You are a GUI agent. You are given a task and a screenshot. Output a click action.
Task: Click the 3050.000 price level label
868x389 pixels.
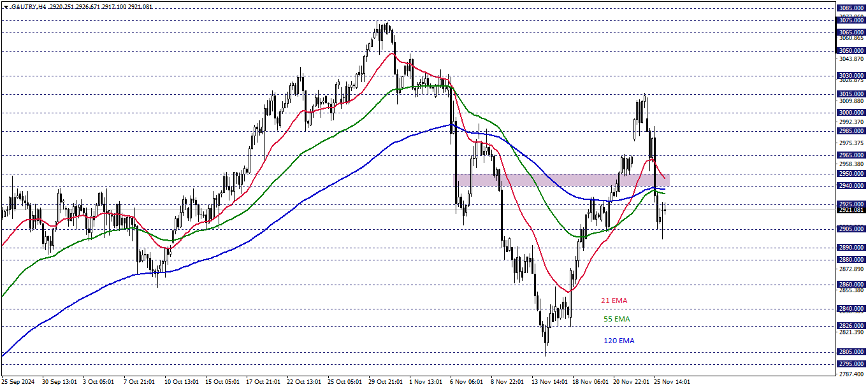pyautogui.click(x=851, y=51)
